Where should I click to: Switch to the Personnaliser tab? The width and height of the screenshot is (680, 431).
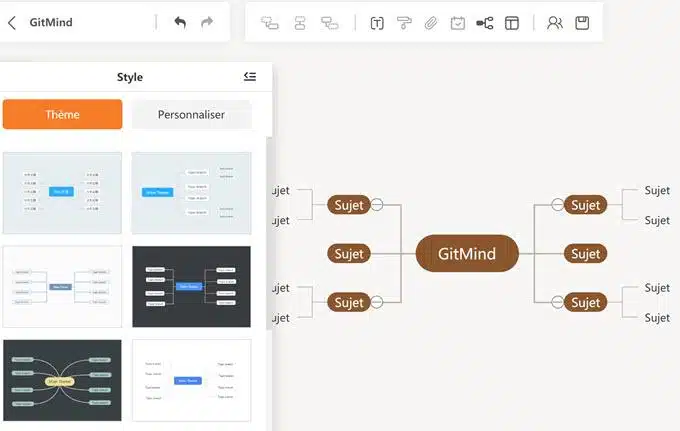[191, 114]
